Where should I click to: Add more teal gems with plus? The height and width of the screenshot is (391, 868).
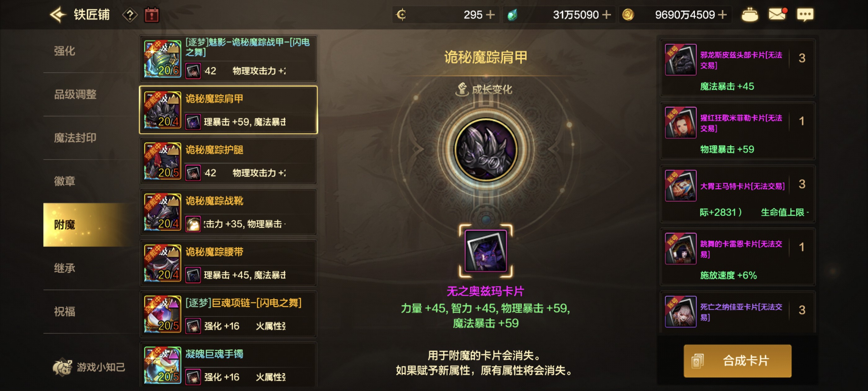[x=606, y=15]
